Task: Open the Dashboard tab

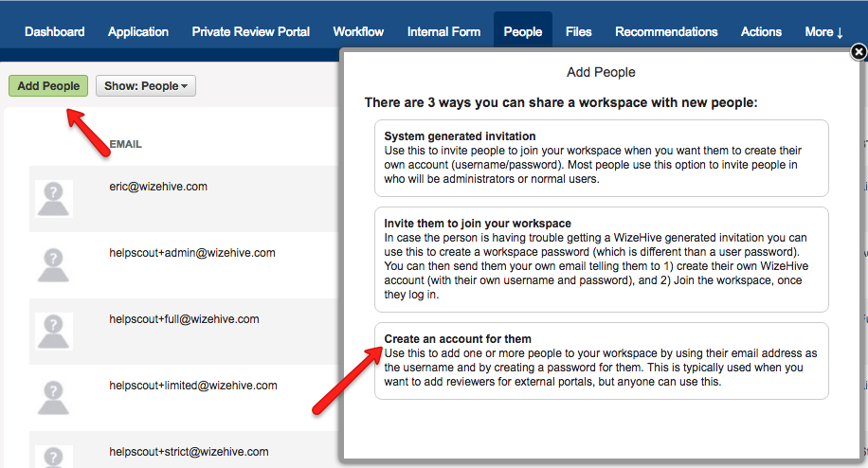Action: (x=54, y=32)
